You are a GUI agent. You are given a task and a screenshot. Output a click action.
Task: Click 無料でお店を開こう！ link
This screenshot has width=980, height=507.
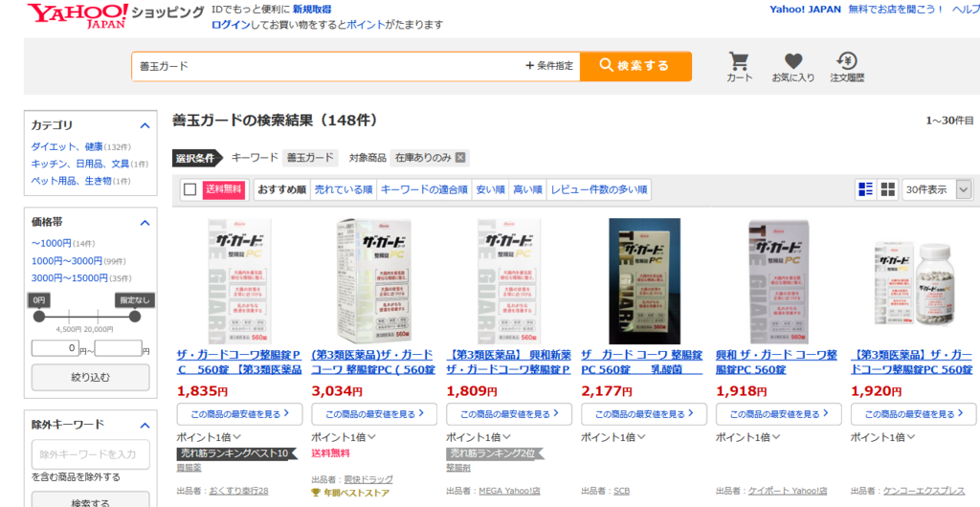click(896, 10)
